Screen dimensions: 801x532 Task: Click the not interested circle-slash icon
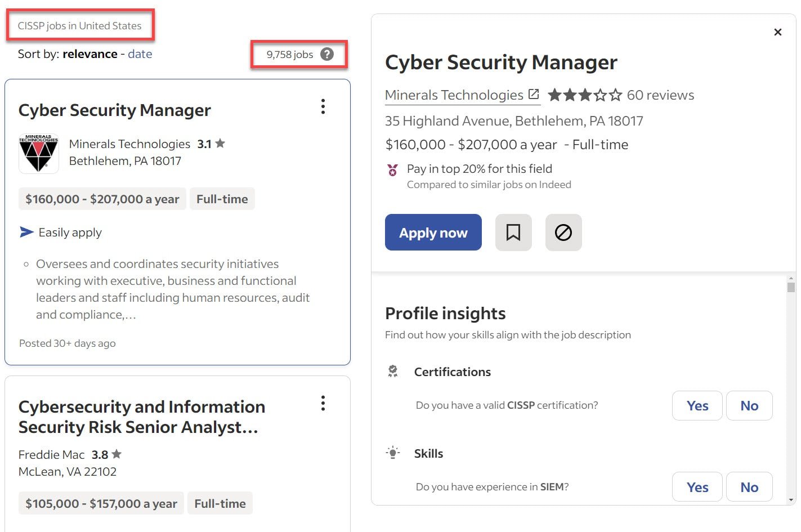tap(563, 233)
